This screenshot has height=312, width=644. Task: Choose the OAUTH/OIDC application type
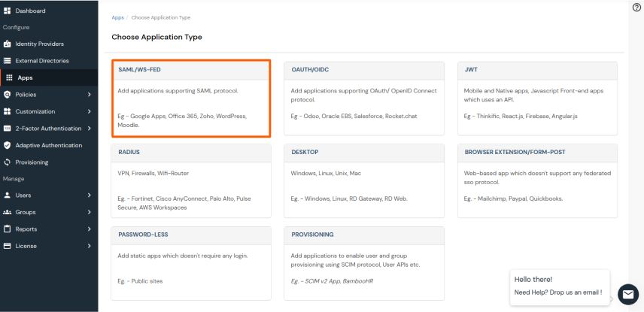[x=364, y=98]
